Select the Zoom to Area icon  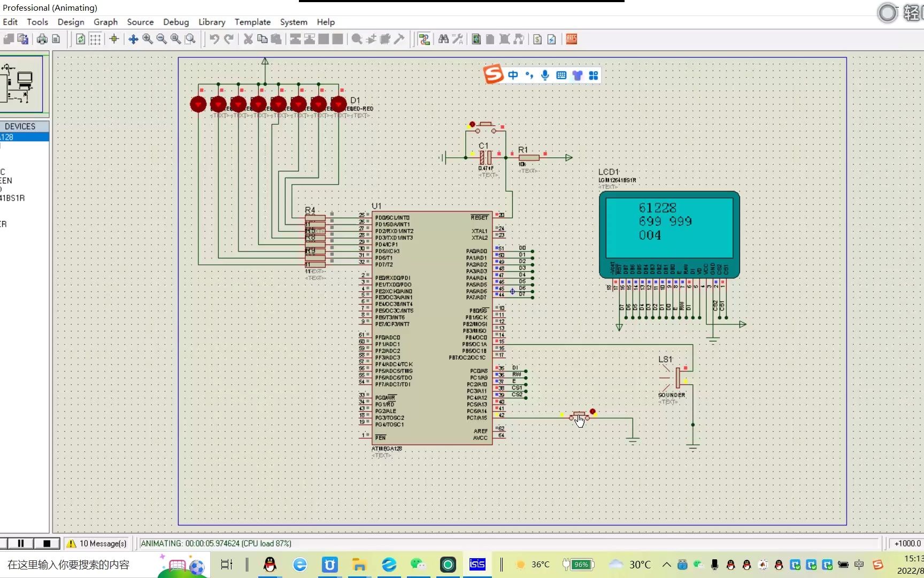(190, 39)
